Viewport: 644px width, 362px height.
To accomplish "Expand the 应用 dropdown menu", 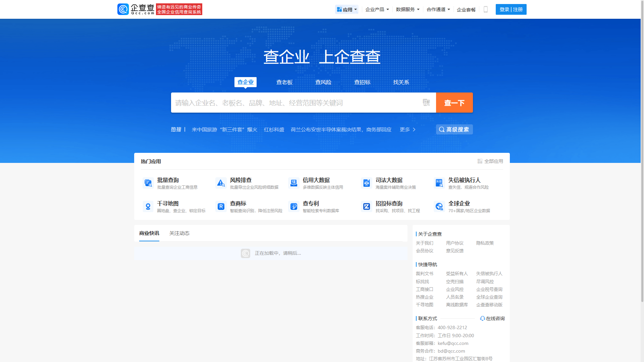I will coord(347,9).
